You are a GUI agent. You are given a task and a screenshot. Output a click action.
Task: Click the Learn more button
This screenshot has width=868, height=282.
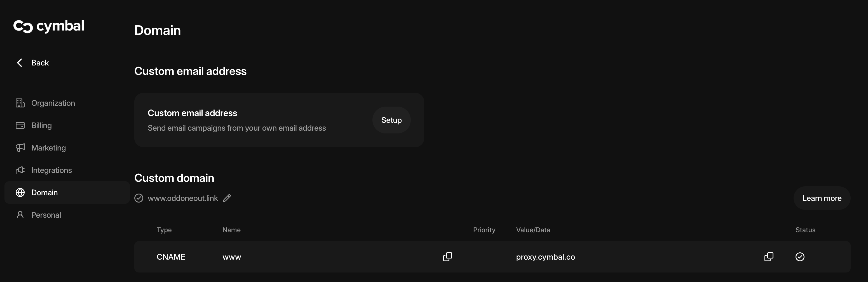822,198
